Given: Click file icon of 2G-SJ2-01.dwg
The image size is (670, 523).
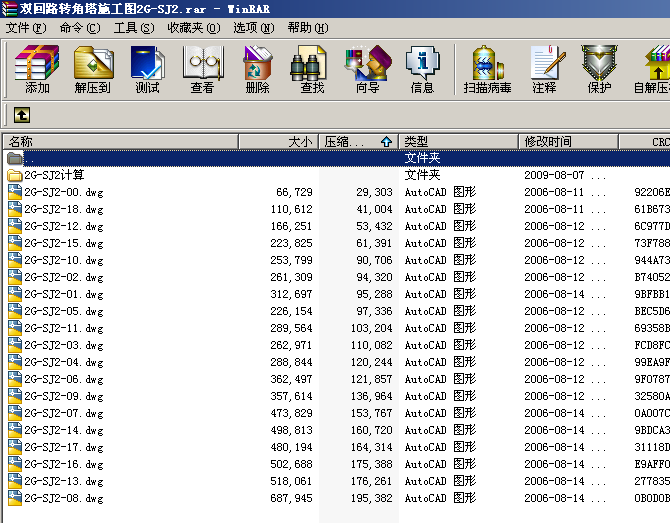Looking at the screenshot, I should (15, 294).
